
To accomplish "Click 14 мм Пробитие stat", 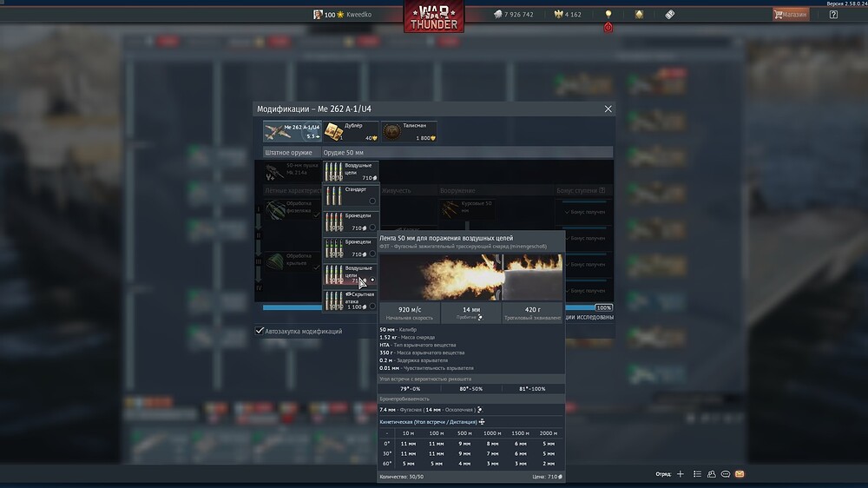I will [x=471, y=313].
